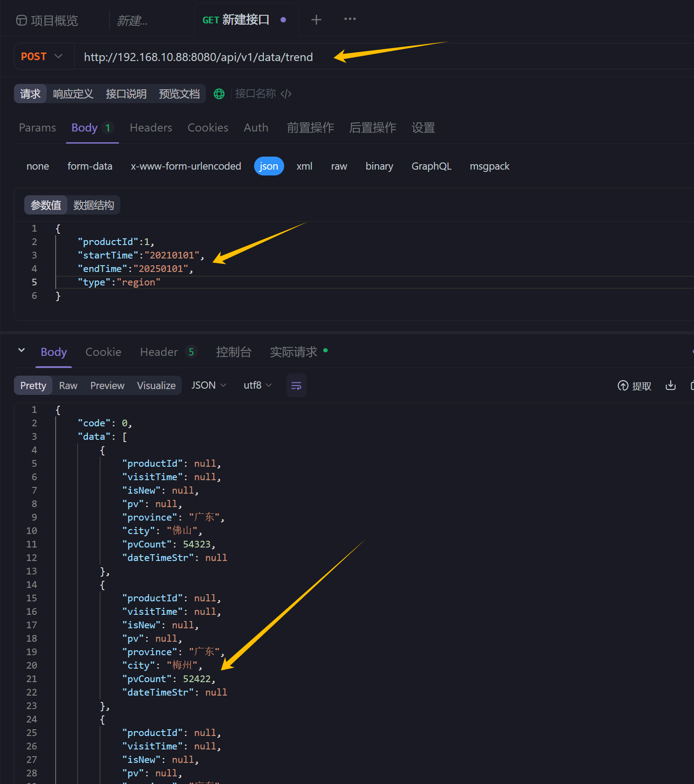Select the 请求 segment
The width and height of the screenshot is (694, 784).
[x=31, y=94]
